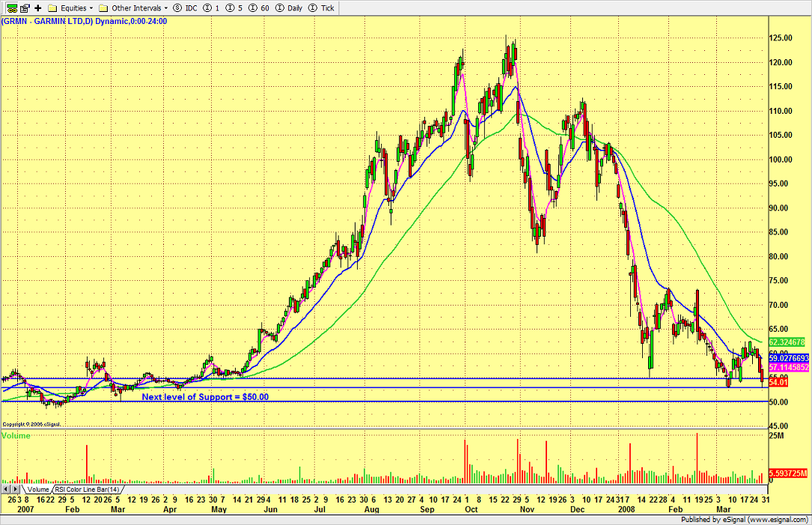The height and width of the screenshot is (525, 812).
Task: Click the green window-linking chain icon
Action: point(11,7)
